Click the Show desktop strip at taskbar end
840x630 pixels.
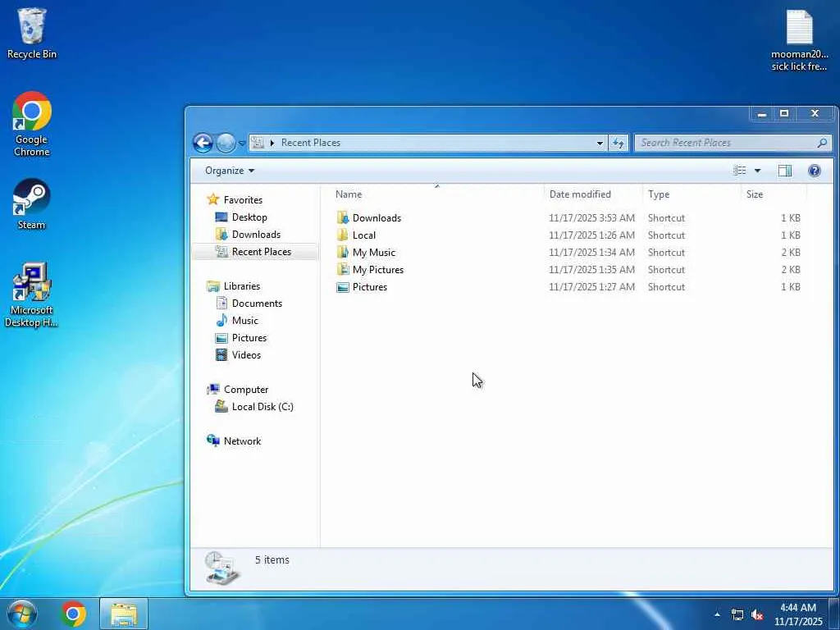point(834,614)
